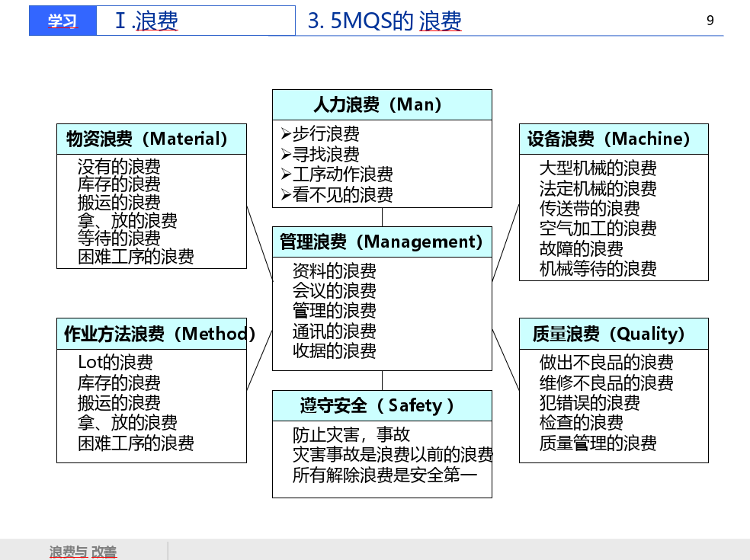Click the 寻找浪费 bullet item
The image size is (750, 560).
pyautogui.click(x=330, y=154)
